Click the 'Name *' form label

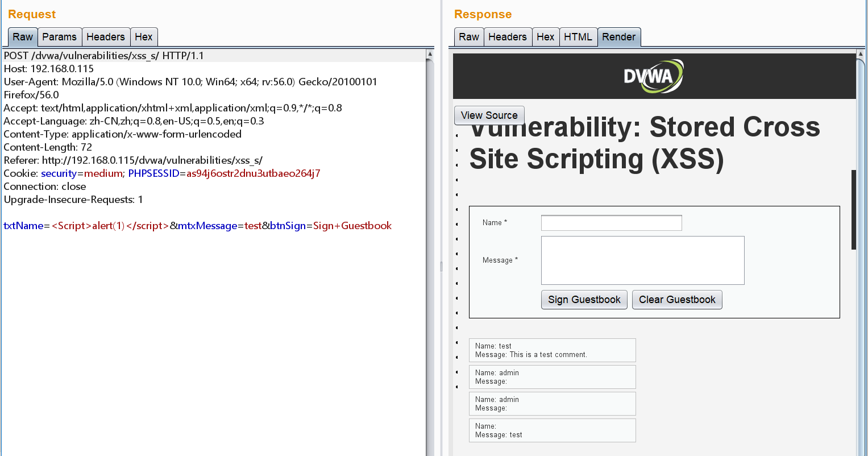point(495,223)
